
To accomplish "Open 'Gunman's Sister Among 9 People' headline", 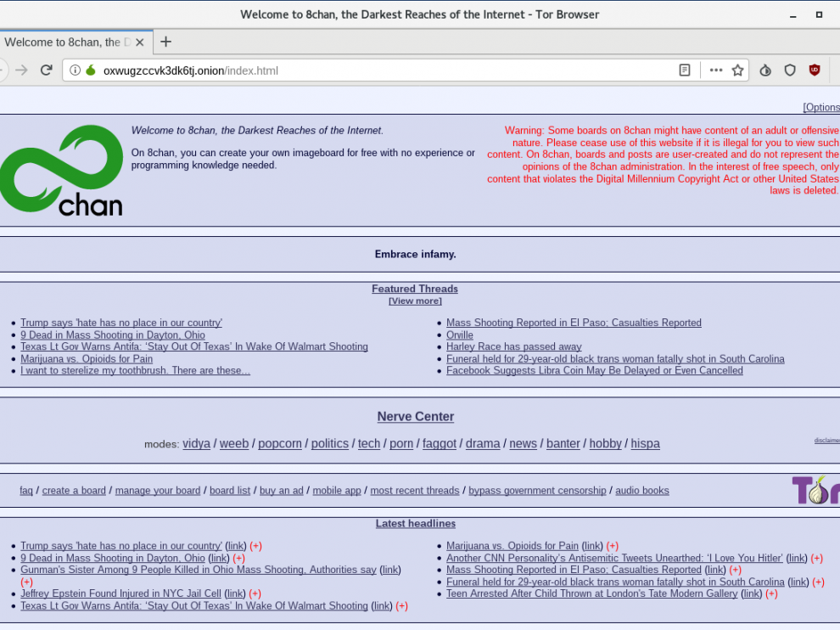I will (x=199, y=570).
